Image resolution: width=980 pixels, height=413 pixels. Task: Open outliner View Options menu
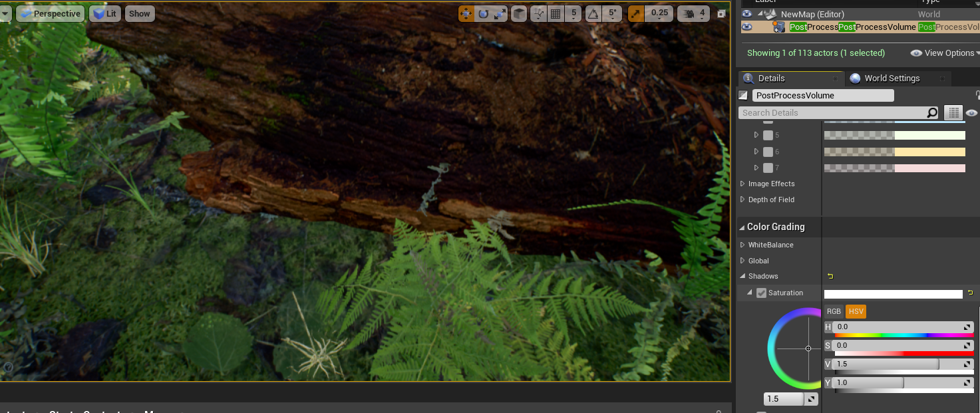[945, 53]
